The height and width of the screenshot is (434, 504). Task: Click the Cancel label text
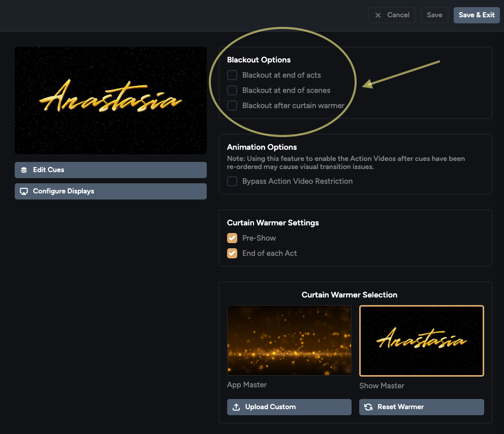[398, 15]
